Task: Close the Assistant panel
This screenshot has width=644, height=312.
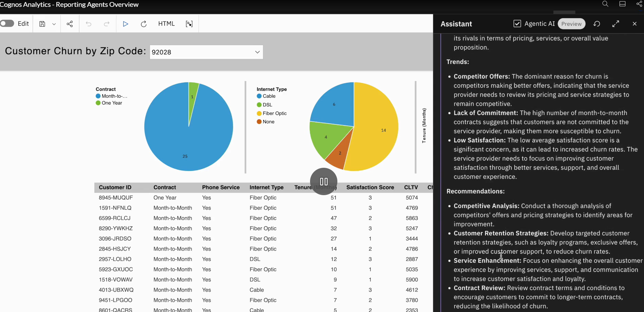Action: click(634, 24)
